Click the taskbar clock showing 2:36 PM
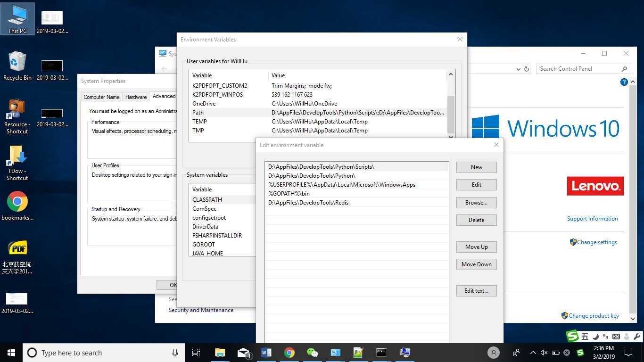The height and width of the screenshot is (362, 644). click(603, 353)
